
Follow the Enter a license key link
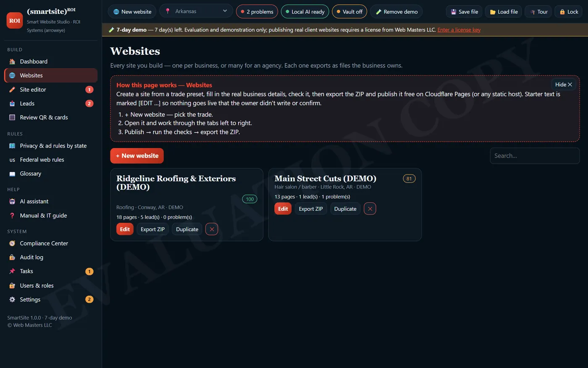[x=459, y=30]
